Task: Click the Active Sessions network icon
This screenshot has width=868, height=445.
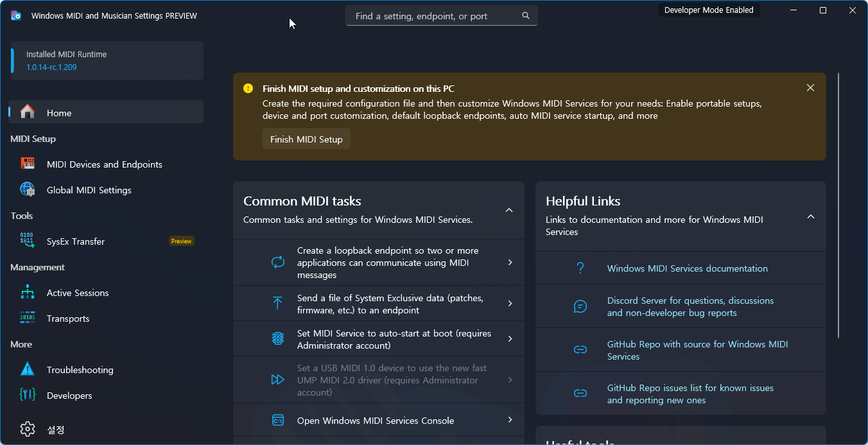Action: tap(27, 292)
